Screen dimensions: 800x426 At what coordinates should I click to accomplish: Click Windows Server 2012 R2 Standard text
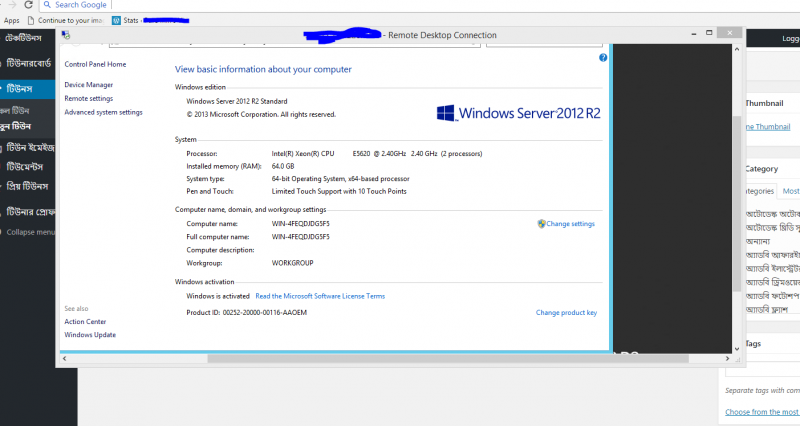[x=237, y=101]
